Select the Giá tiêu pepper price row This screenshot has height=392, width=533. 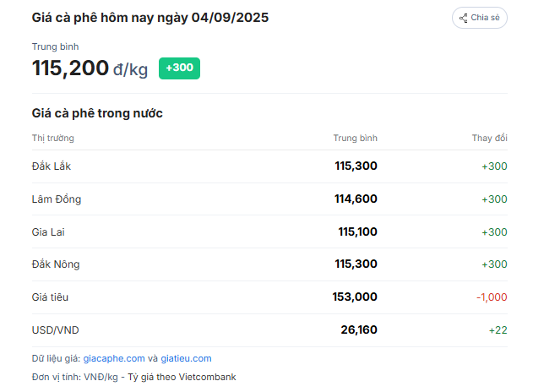click(269, 297)
